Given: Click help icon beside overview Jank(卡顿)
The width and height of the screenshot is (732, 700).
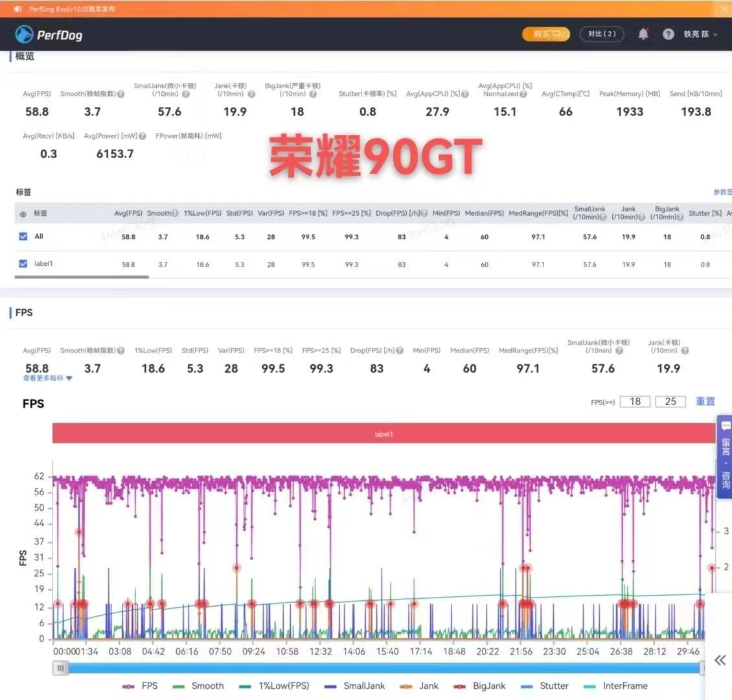Looking at the screenshot, I should tap(251, 94).
